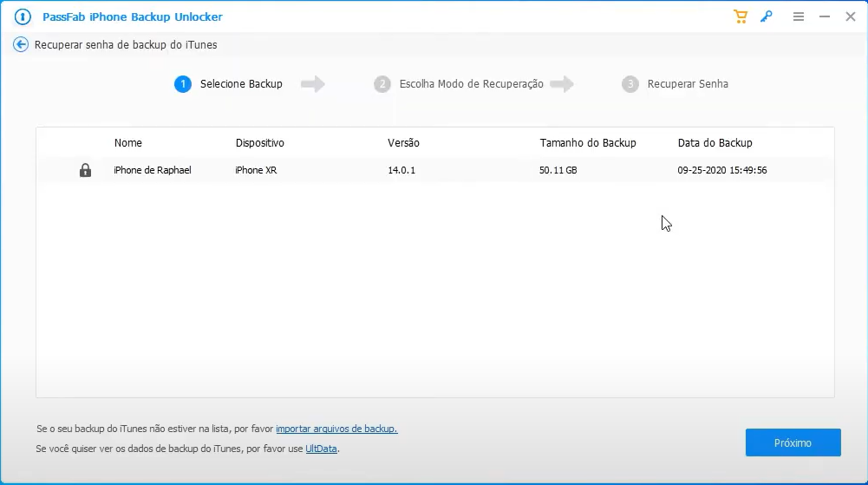868x485 pixels.
Task: Click the Recuperar senha de backup do iTunes title
Action: [126, 45]
